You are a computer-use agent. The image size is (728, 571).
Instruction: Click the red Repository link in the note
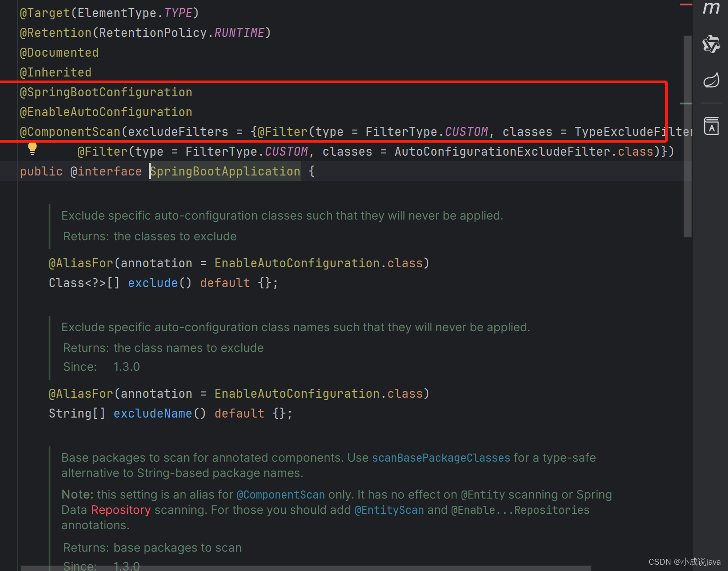tap(121, 510)
